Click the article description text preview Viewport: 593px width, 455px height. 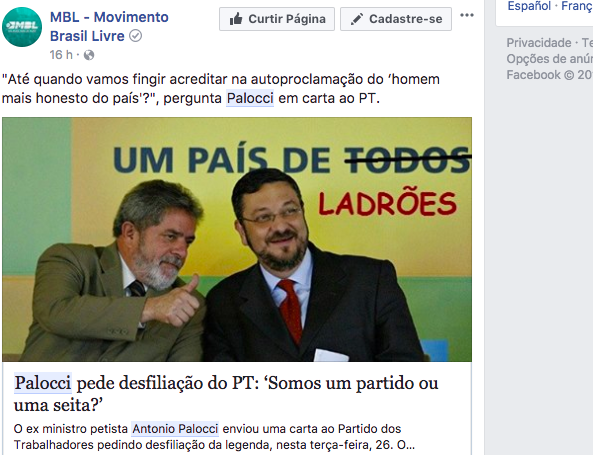pyautogui.click(x=214, y=437)
